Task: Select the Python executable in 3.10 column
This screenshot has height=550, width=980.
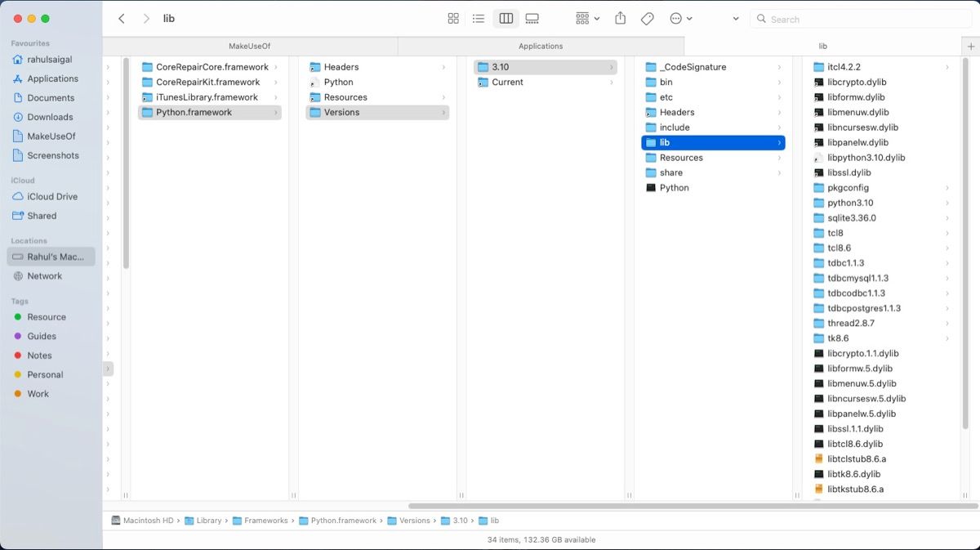Action: tap(713, 188)
